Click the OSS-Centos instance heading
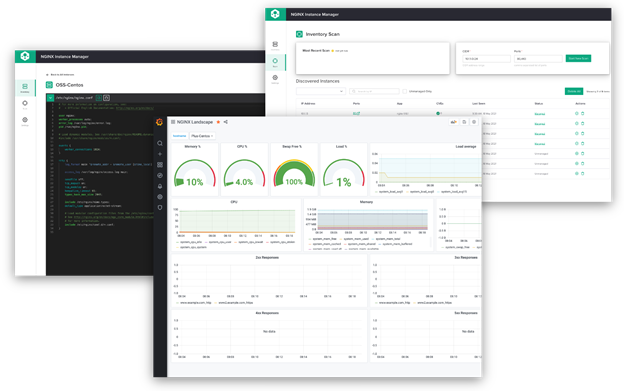Viewport: 624px width, 391px height. tap(70, 85)
